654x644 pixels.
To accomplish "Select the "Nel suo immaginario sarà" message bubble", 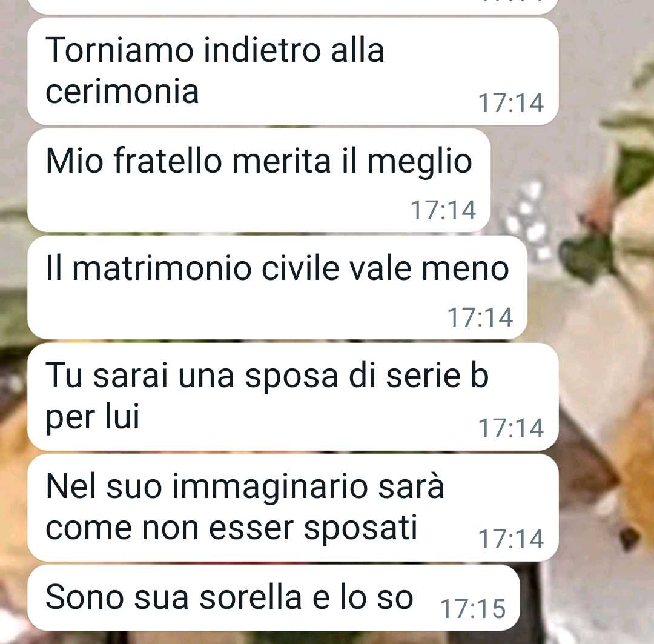I will click(293, 508).
